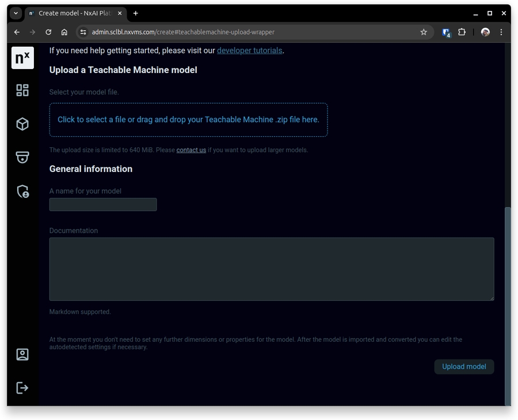Focus the model name input field
518x420 pixels.
click(103, 204)
